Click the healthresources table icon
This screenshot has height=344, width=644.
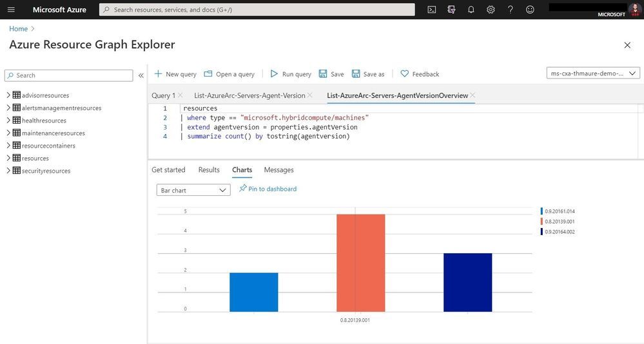pyautogui.click(x=16, y=120)
